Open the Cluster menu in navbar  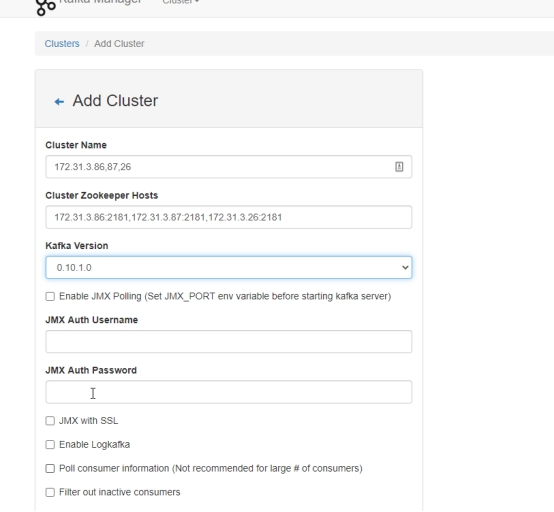click(x=181, y=2)
